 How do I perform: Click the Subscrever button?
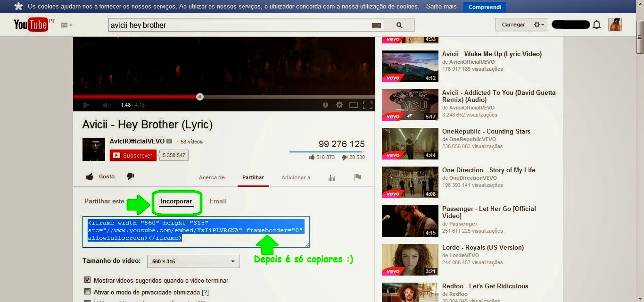click(133, 155)
